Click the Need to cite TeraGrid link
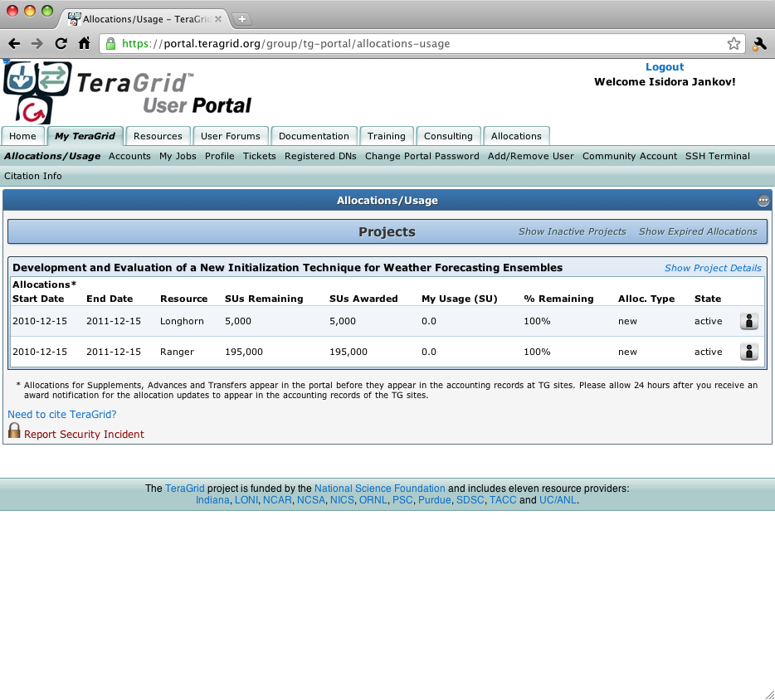The width and height of the screenshot is (775, 700). pyautogui.click(x=62, y=415)
